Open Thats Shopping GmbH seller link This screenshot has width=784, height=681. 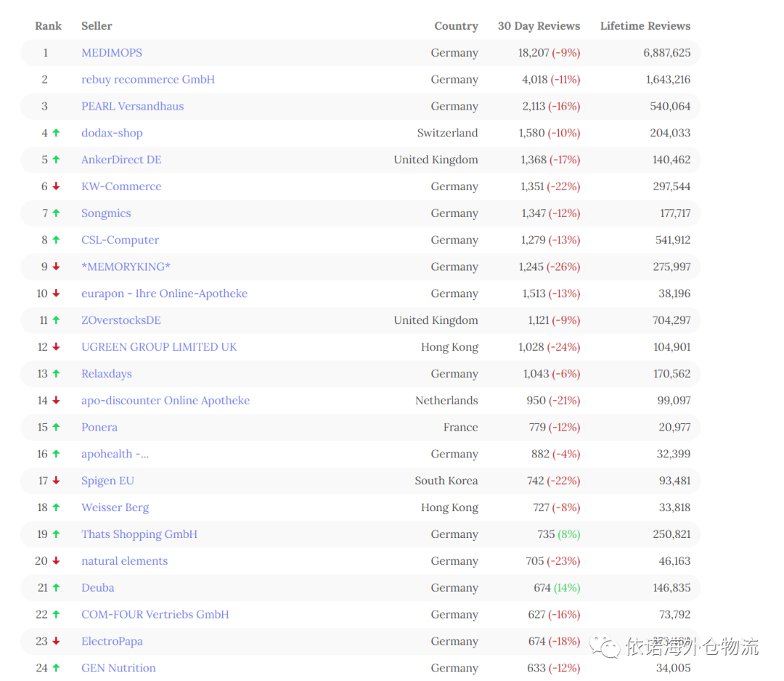tap(139, 534)
